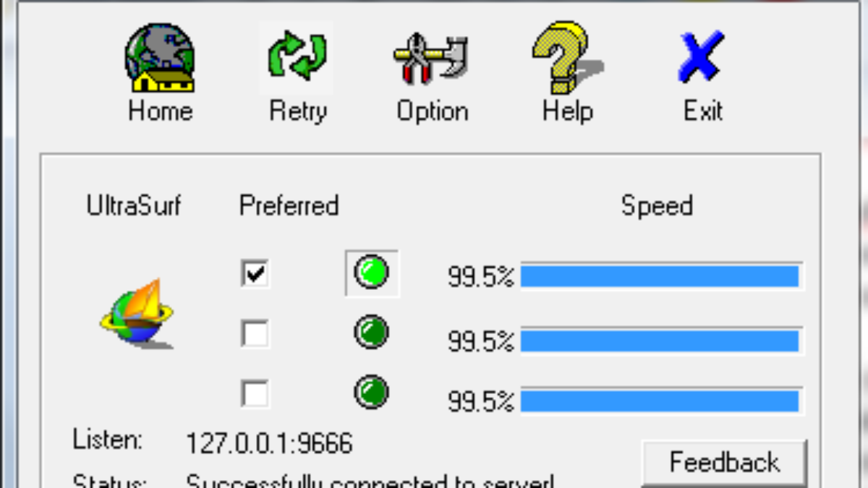Click the Retry text label
Screen dimensions: 868x488
click(x=298, y=112)
